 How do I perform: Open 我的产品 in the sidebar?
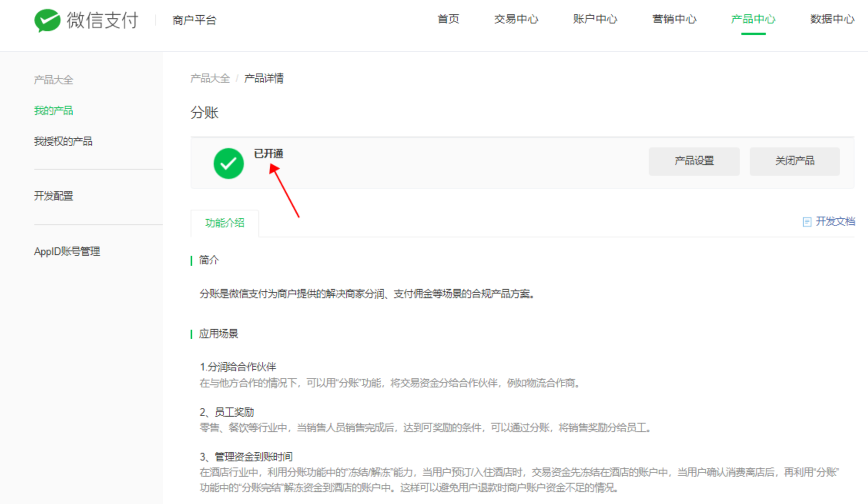[x=54, y=111]
